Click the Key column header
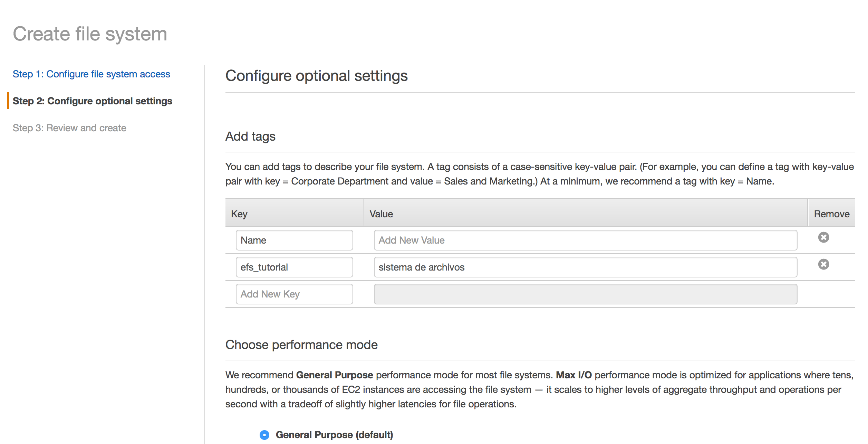The height and width of the screenshot is (444, 868). (294, 213)
